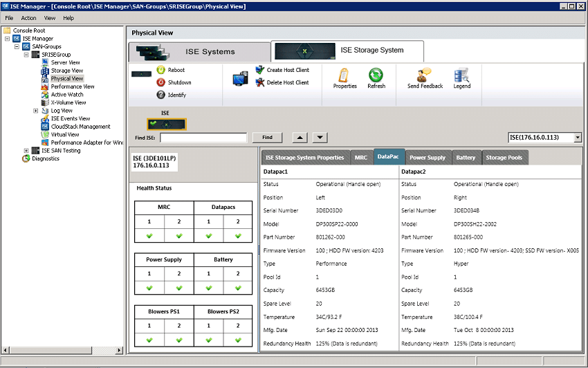This screenshot has height=368, width=588.
Task: Select Storage View in tree
Action: (x=67, y=71)
